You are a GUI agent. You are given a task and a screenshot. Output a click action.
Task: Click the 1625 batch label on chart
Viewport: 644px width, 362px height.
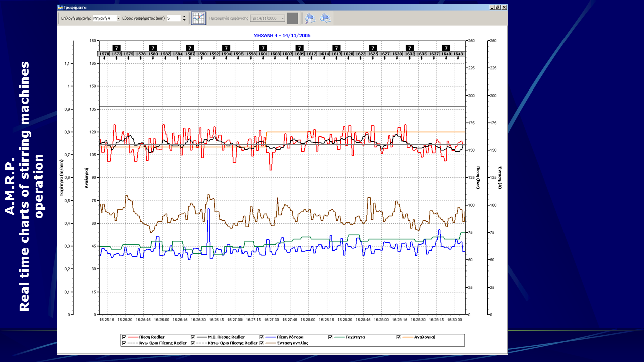[373, 54]
